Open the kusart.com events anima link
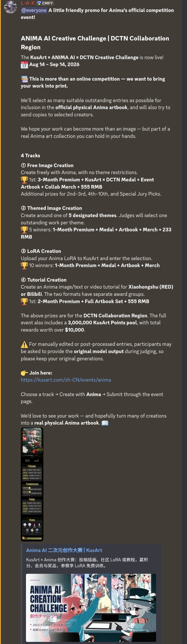The image size is (187, 644). 66,380
